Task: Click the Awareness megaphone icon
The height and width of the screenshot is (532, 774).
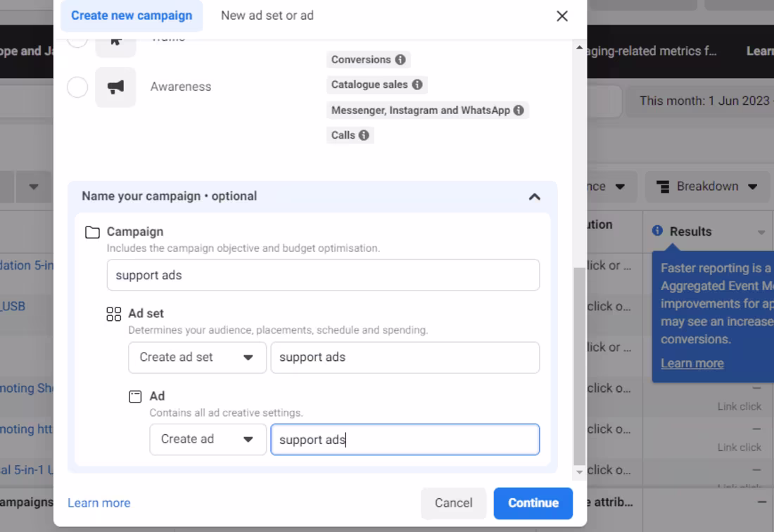Action: tap(115, 87)
